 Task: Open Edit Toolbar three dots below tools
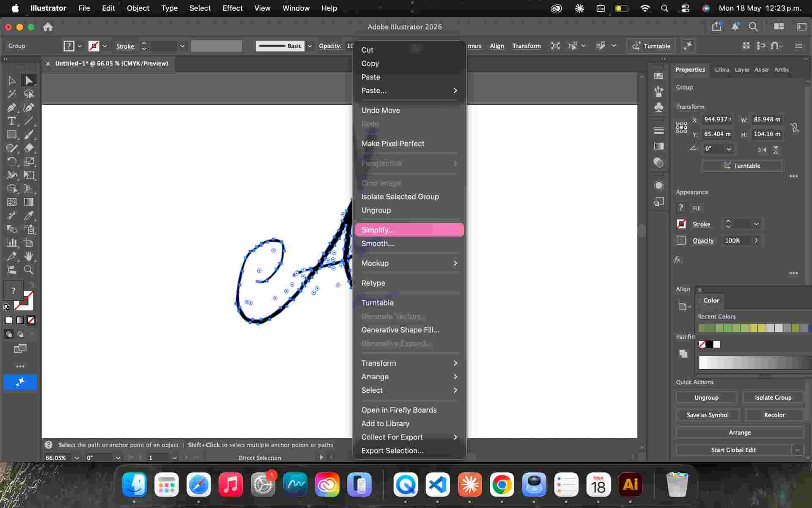click(20, 366)
